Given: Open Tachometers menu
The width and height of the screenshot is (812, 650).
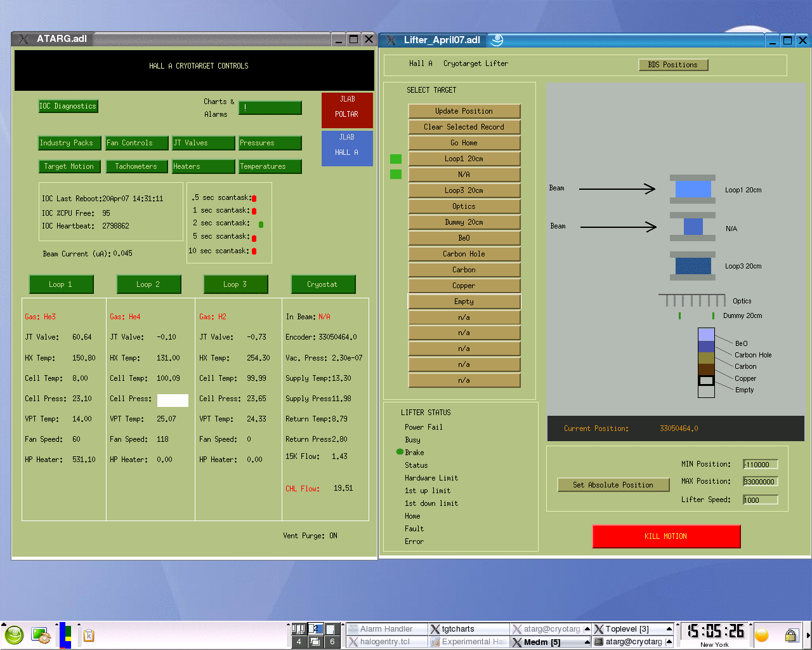Looking at the screenshot, I should (137, 166).
